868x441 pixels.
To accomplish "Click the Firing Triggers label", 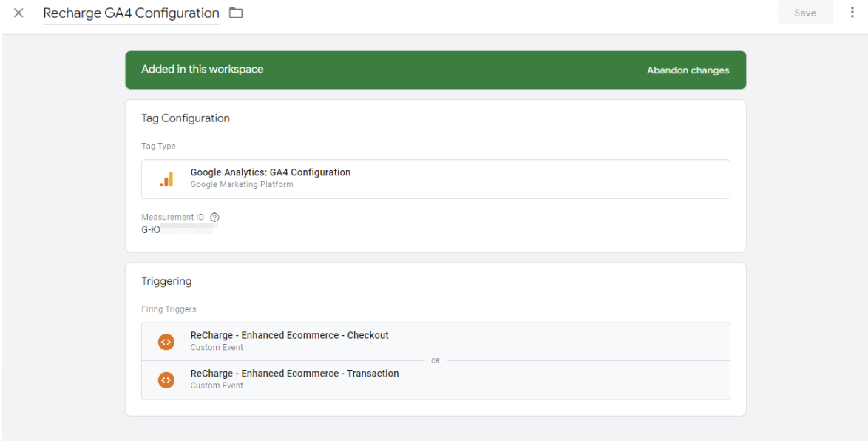I will pos(169,309).
